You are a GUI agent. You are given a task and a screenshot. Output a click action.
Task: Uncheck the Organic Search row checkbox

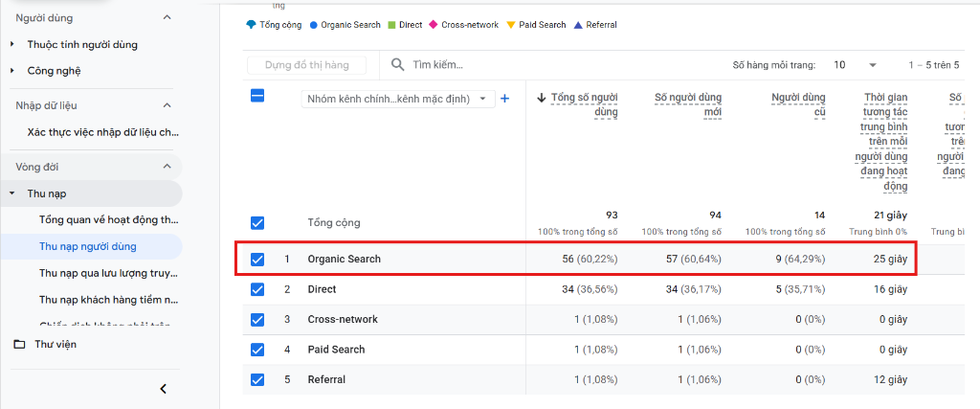(x=257, y=259)
